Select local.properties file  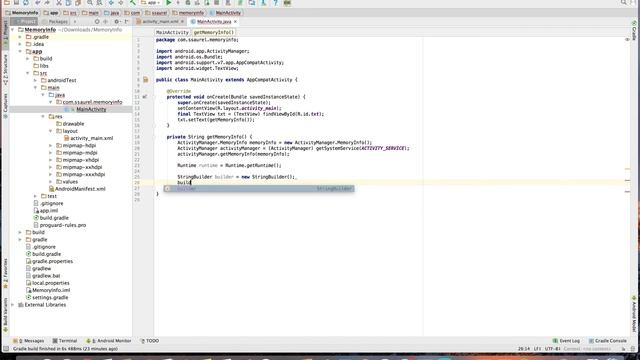tap(47, 283)
